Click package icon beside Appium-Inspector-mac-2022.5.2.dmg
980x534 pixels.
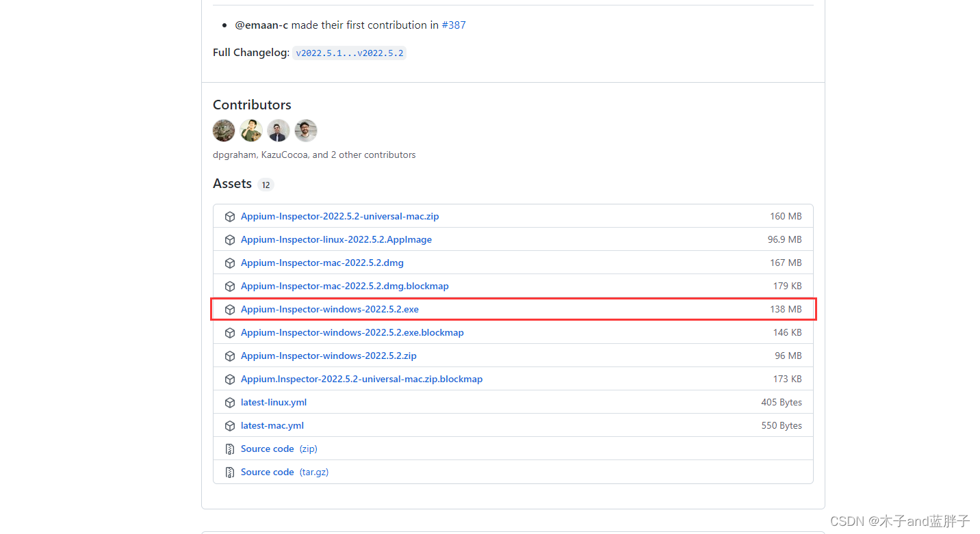point(230,263)
